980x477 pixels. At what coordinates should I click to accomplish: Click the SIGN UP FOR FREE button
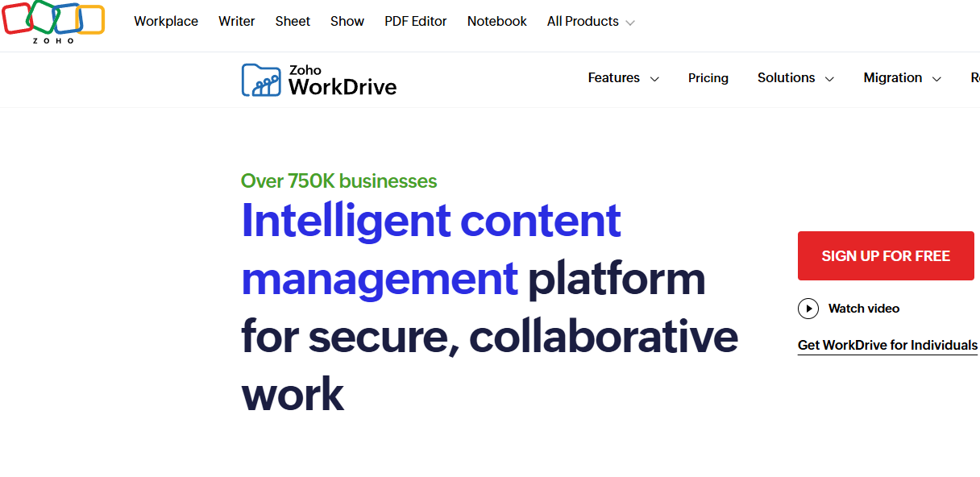[886, 256]
